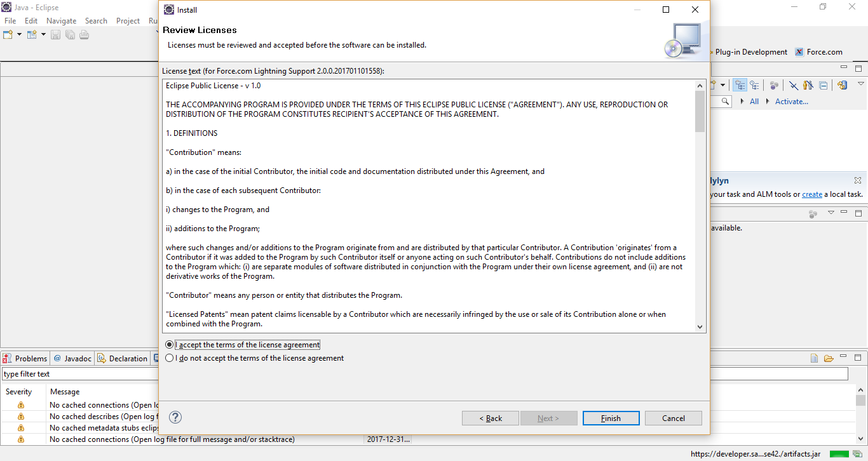
Task: Open the Outline view menu dropdown
Action: click(831, 213)
